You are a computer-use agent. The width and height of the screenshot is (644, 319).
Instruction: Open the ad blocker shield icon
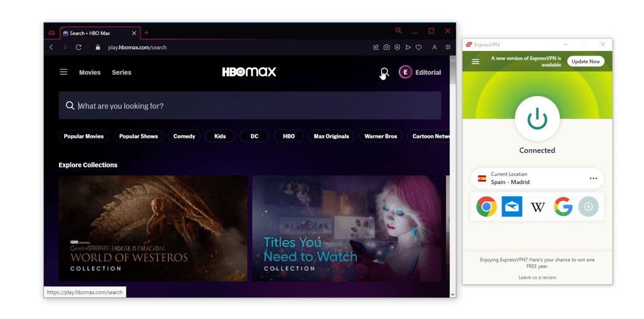(397, 47)
